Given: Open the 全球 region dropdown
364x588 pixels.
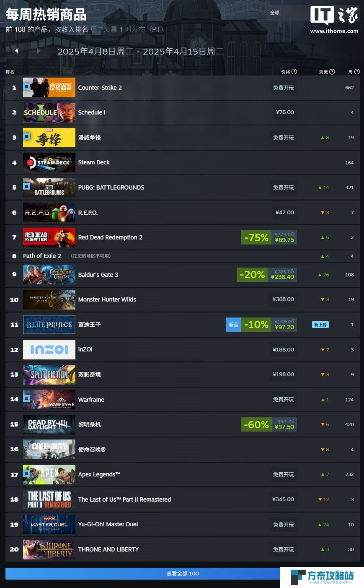Looking at the screenshot, I should (275, 13).
